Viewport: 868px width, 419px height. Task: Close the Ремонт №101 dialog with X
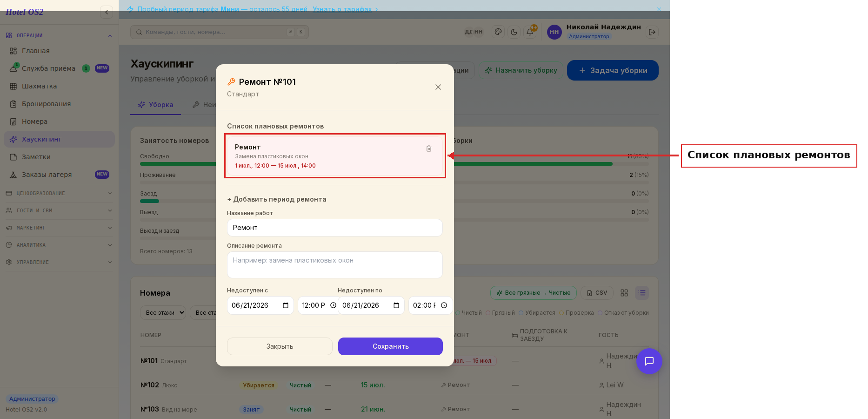[438, 87]
